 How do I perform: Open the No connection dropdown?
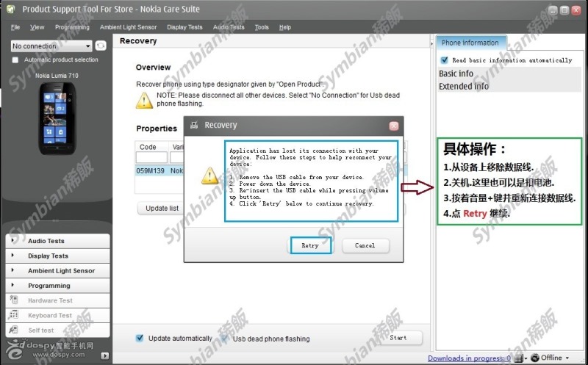(51, 46)
